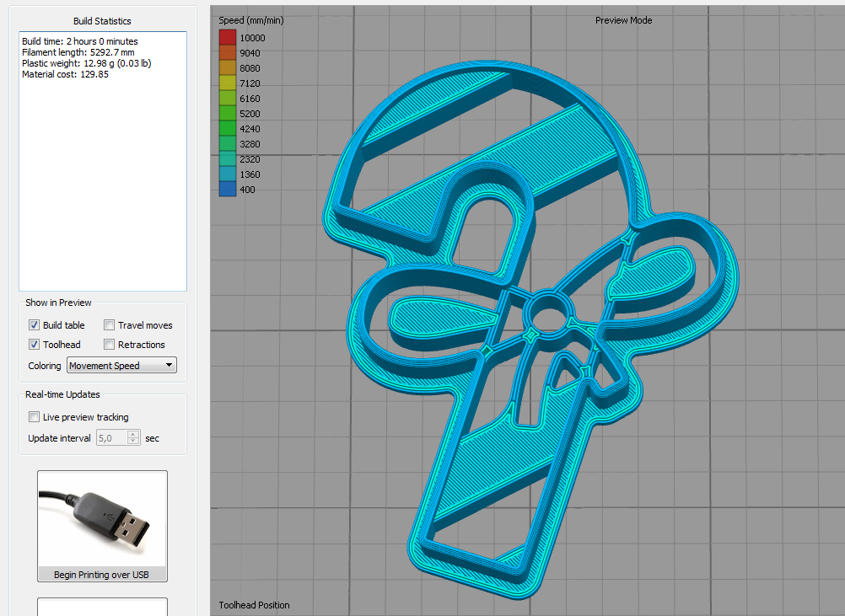Click the Show in Preview group label
This screenshot has width=845, height=616.
58,303
